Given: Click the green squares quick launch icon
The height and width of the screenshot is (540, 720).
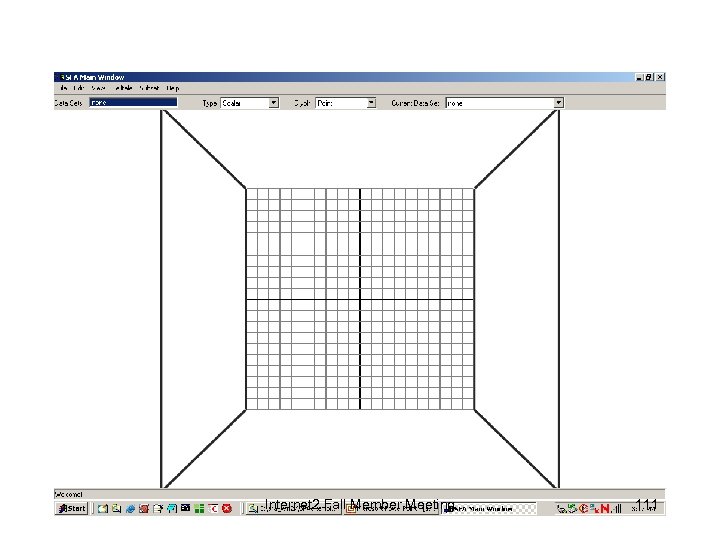Looking at the screenshot, I should pos(199,508).
